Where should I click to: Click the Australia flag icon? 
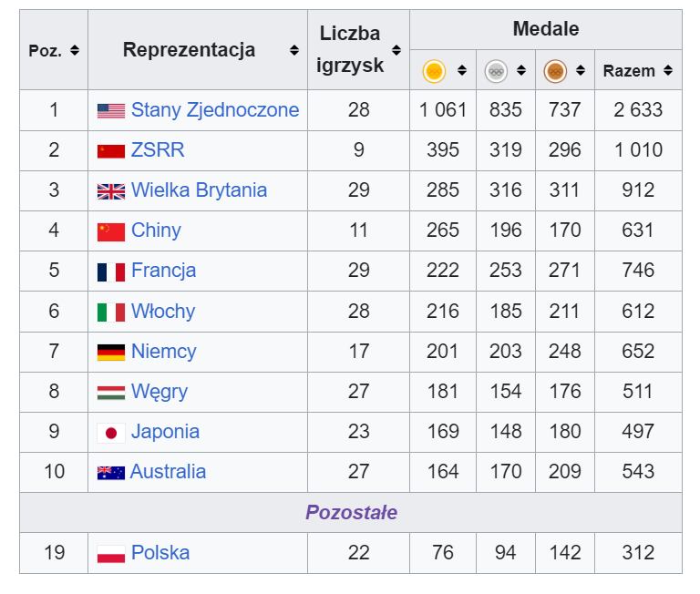click(111, 473)
